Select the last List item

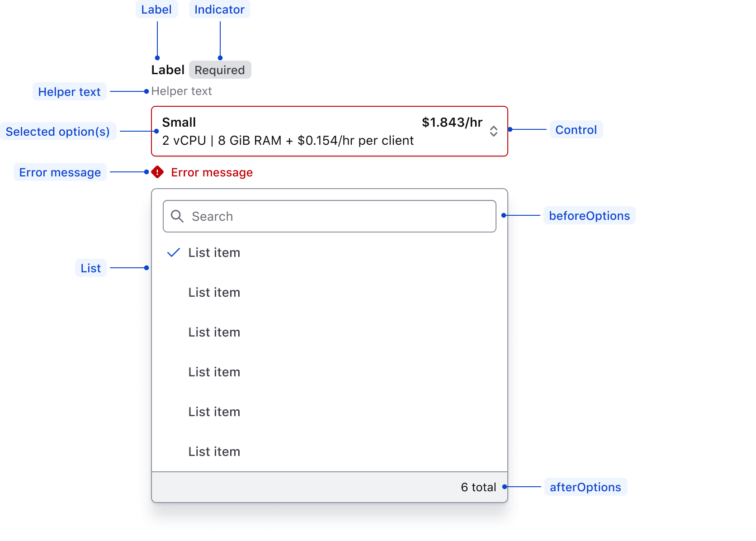pos(214,451)
